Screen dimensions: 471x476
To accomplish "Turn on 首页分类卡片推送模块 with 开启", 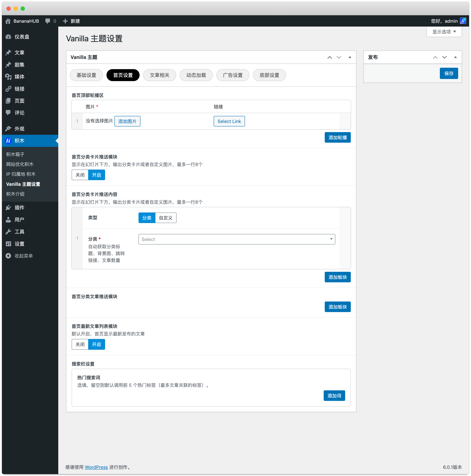I will tap(97, 175).
